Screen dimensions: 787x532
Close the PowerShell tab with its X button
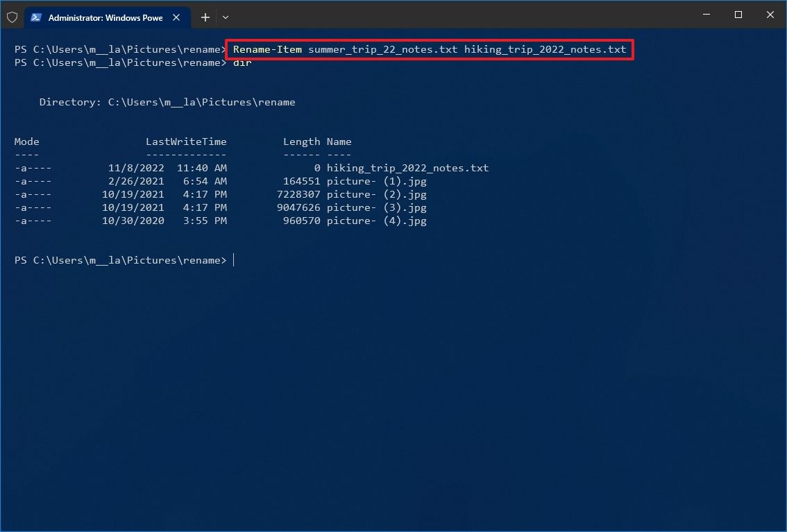(x=176, y=17)
